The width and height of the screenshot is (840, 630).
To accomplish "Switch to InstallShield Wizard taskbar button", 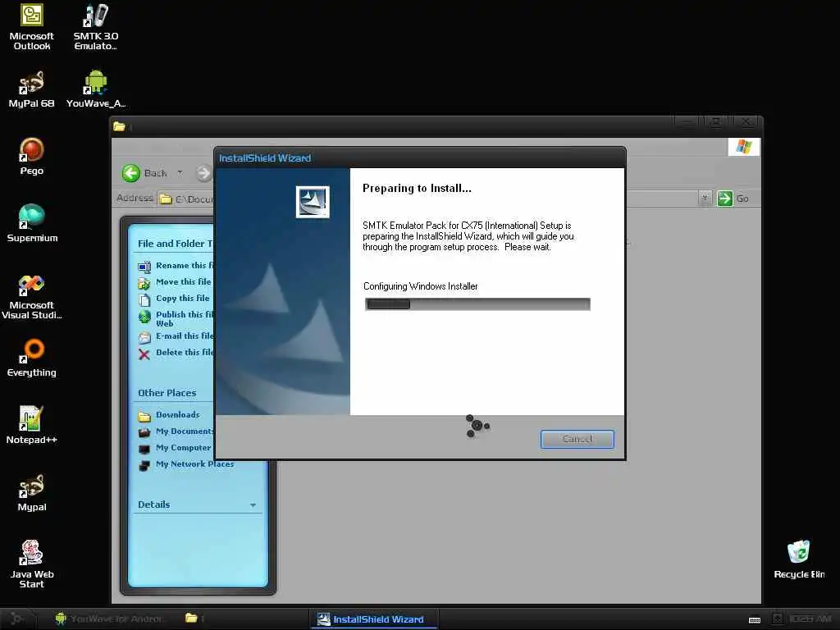I will [x=374, y=619].
